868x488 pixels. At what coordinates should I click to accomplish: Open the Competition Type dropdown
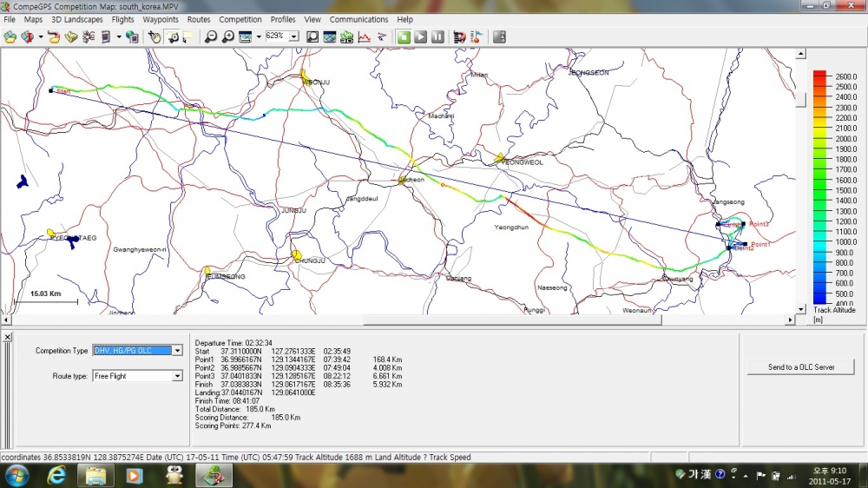pos(177,351)
